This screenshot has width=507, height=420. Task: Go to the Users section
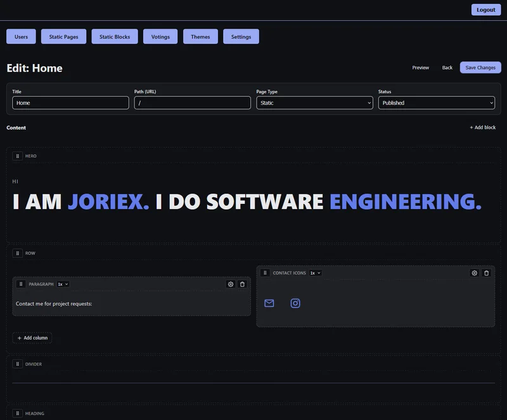(21, 37)
